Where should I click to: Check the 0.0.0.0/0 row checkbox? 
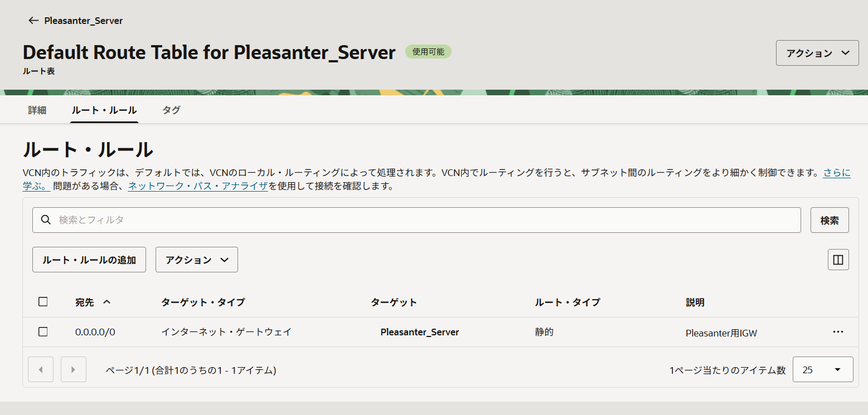[43, 332]
